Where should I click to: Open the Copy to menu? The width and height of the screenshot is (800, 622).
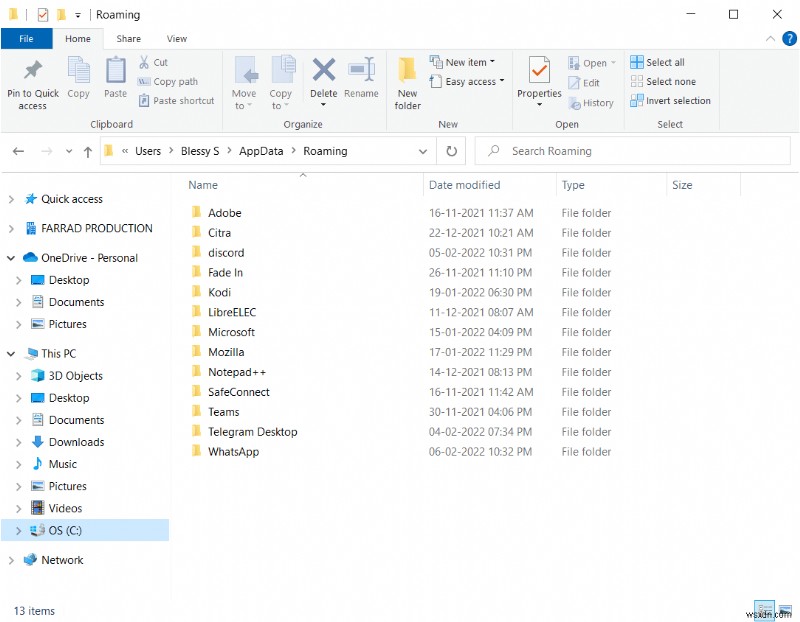pyautogui.click(x=280, y=84)
